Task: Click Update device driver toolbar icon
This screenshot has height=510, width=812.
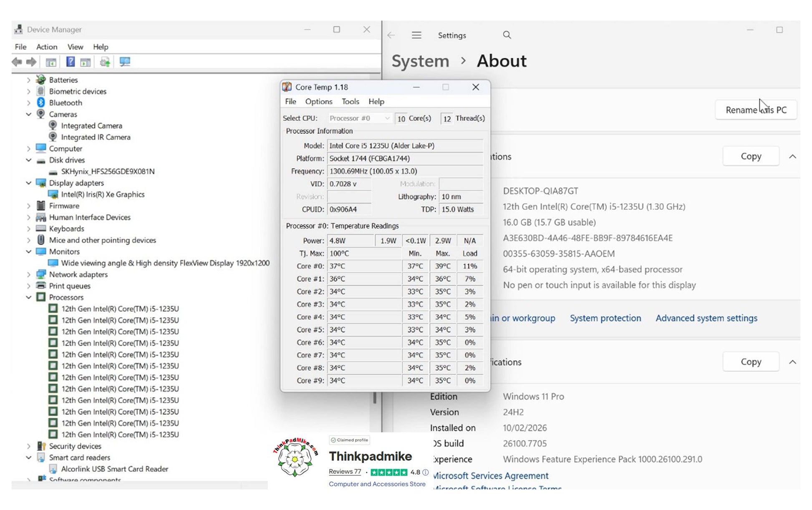Action: point(105,62)
